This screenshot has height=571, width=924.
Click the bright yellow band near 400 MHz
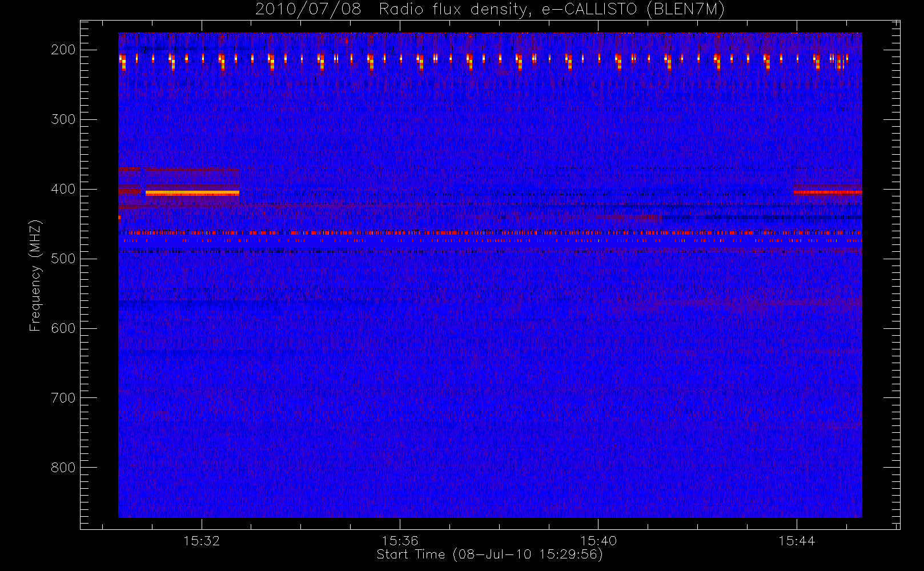point(192,193)
